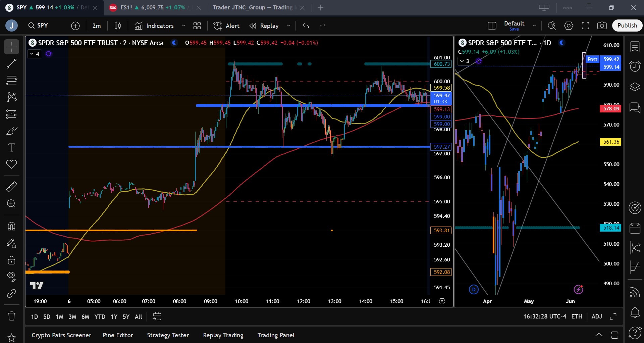The width and height of the screenshot is (644, 343).
Task: Expand the Replay options dropdown arrow
Action: (x=288, y=26)
